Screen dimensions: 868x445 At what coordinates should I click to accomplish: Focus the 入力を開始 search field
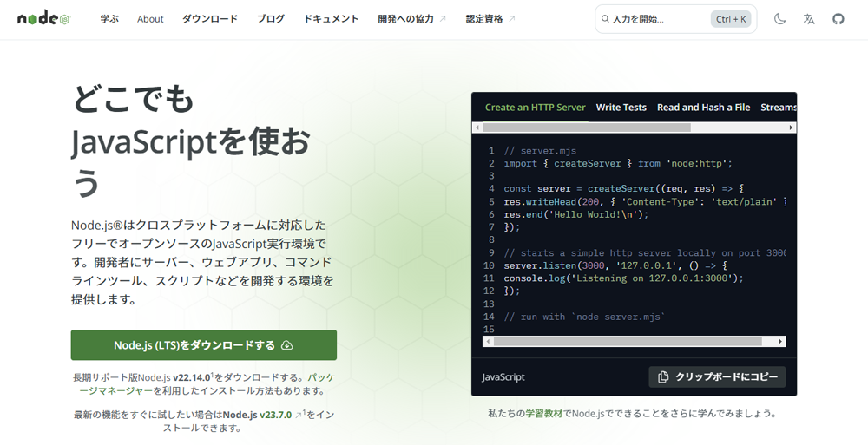tap(676, 19)
